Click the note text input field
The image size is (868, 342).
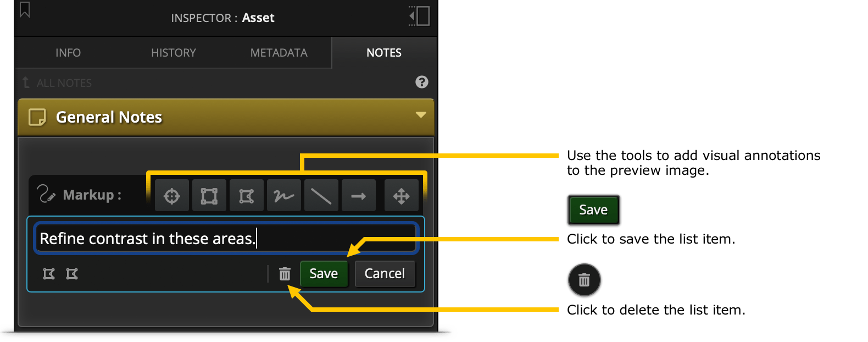[226, 239]
